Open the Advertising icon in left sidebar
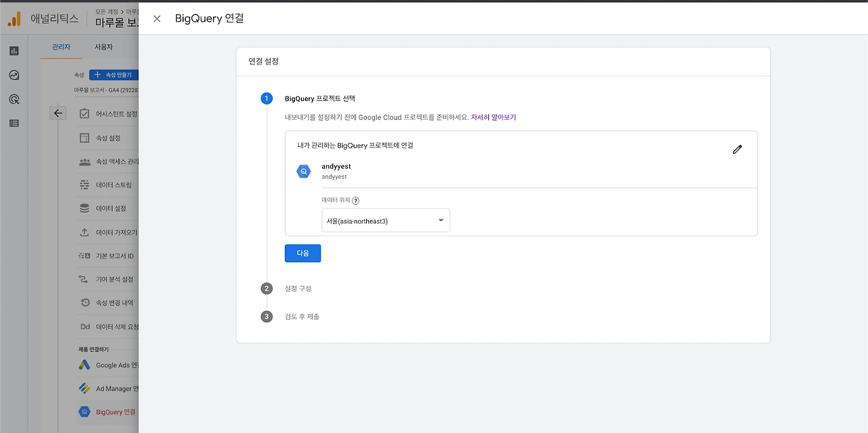 pyautogui.click(x=14, y=99)
